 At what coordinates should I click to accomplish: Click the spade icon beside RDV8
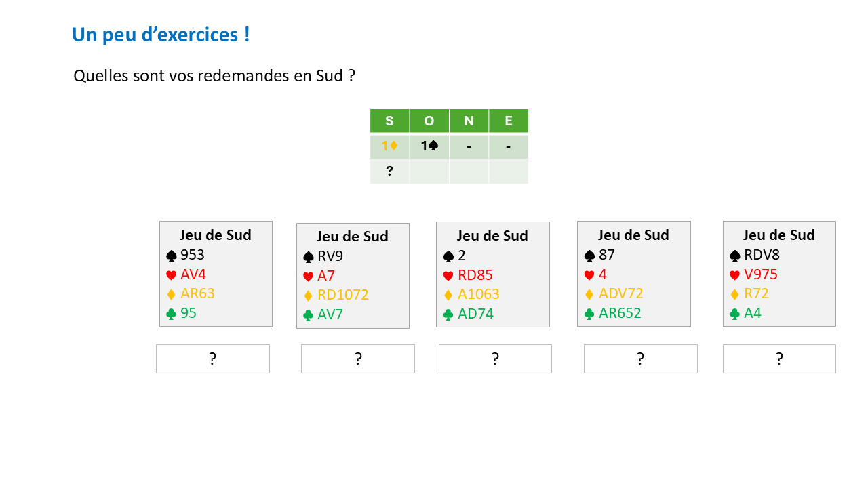click(x=735, y=256)
